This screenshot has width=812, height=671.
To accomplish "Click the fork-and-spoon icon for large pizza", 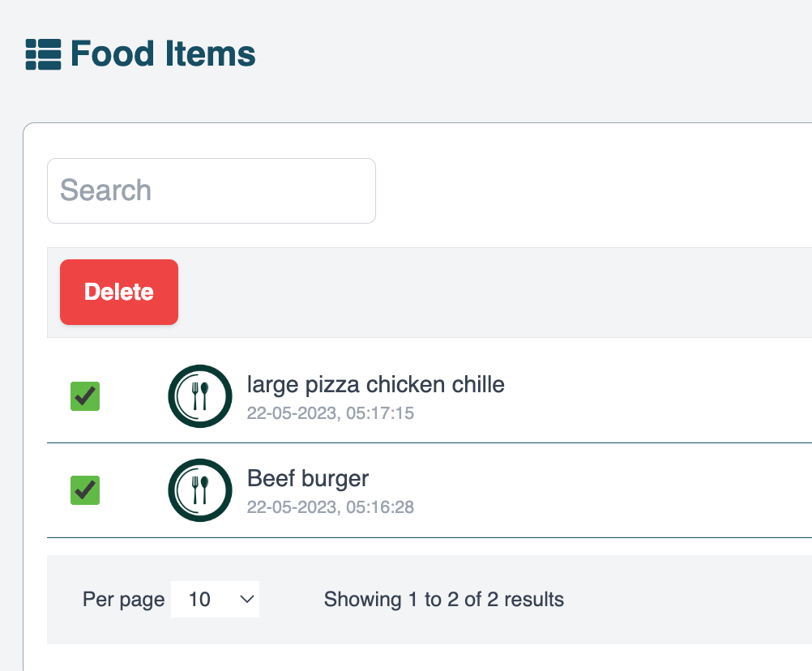I will click(199, 396).
